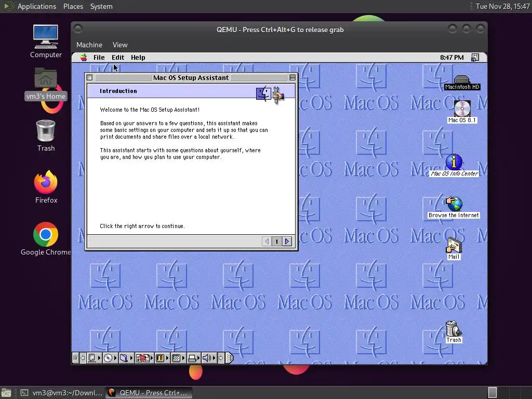Select the Mac OS Trash icon
The width and height of the screenshot is (532, 399).
[454, 332]
